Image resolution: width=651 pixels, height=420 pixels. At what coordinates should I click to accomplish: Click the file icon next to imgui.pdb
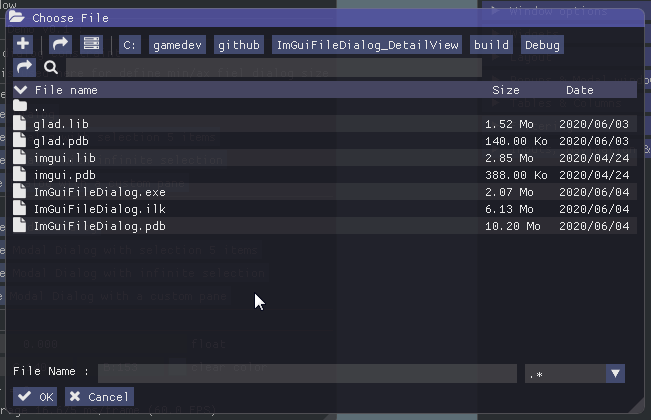[x=20, y=174]
